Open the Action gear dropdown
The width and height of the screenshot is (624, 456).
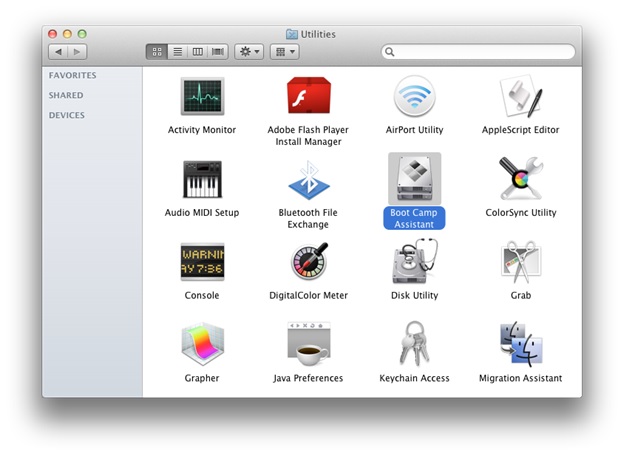click(x=249, y=52)
